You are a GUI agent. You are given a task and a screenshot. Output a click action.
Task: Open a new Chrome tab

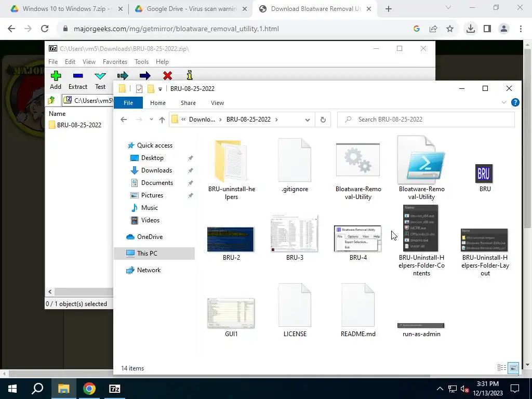[389, 9]
